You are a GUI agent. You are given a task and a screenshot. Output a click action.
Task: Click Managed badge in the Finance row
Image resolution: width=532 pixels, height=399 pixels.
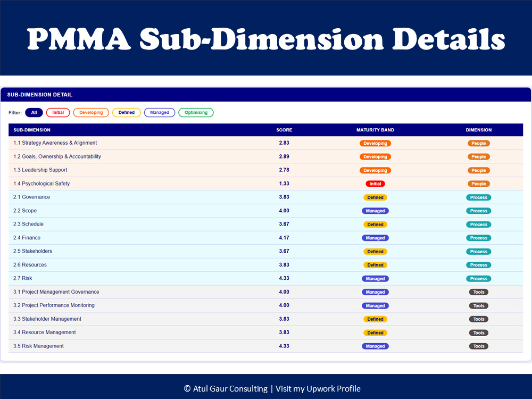(375, 238)
